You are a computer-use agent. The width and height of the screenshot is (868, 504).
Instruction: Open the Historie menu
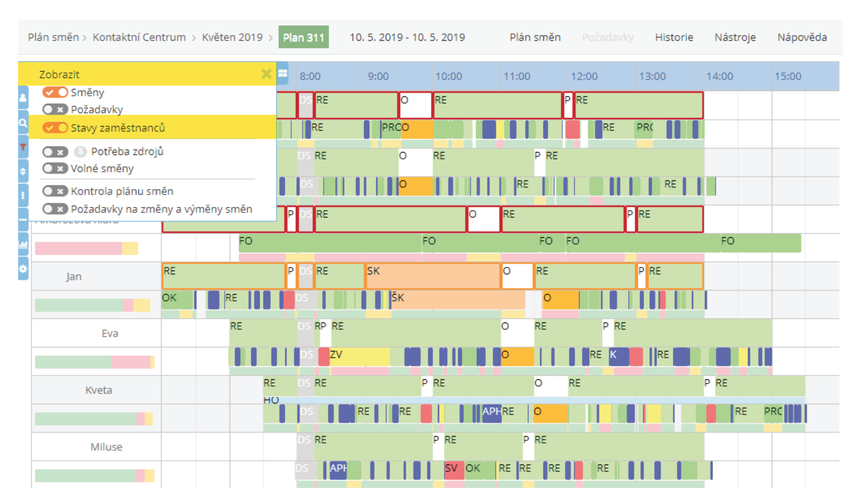point(674,37)
